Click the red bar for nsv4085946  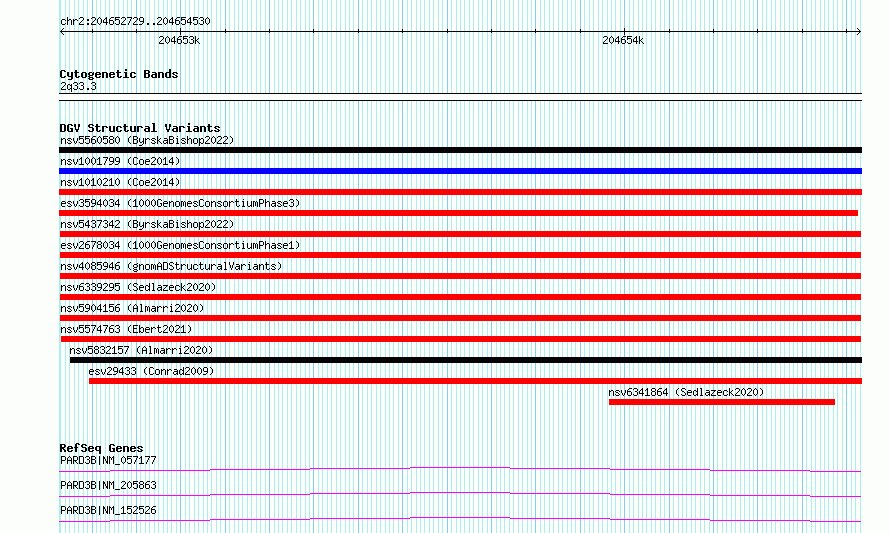point(460,276)
